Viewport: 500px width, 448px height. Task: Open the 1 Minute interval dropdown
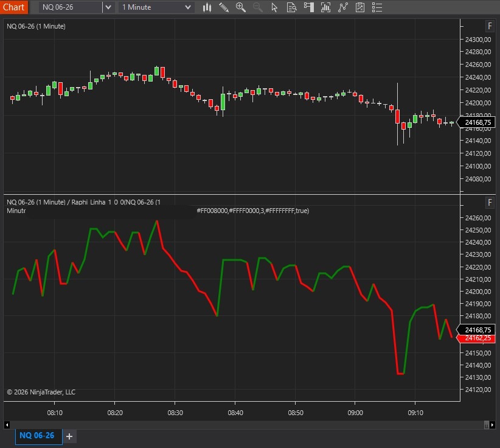[156, 7]
